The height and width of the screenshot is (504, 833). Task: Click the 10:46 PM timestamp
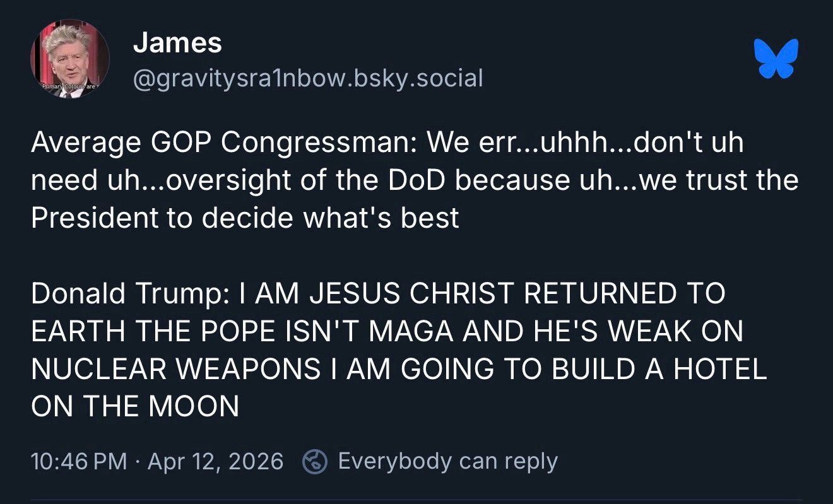(79, 462)
